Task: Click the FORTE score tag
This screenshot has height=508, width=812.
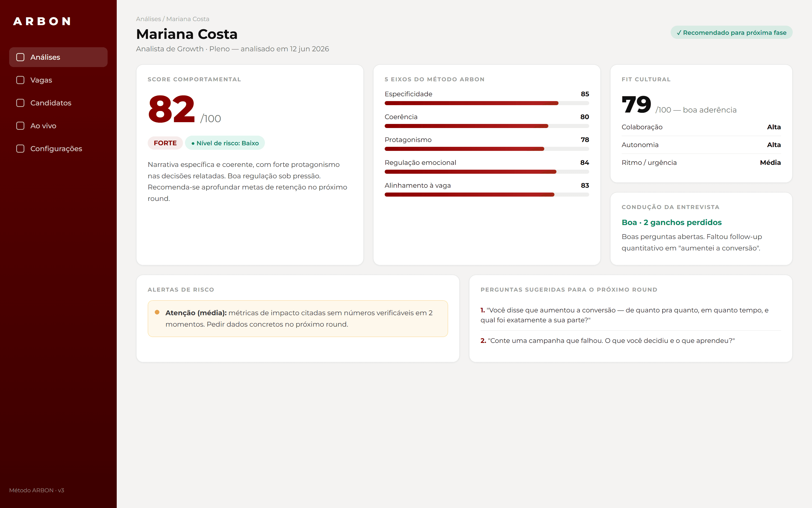Action: coord(165,143)
